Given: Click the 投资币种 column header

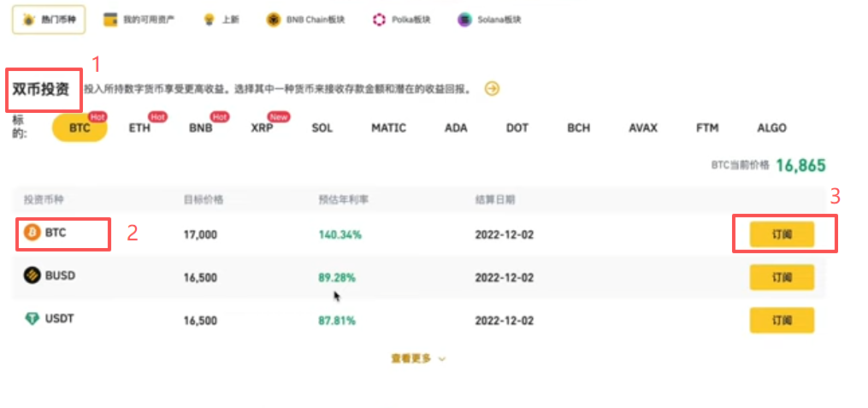Looking at the screenshot, I should click(x=44, y=199).
